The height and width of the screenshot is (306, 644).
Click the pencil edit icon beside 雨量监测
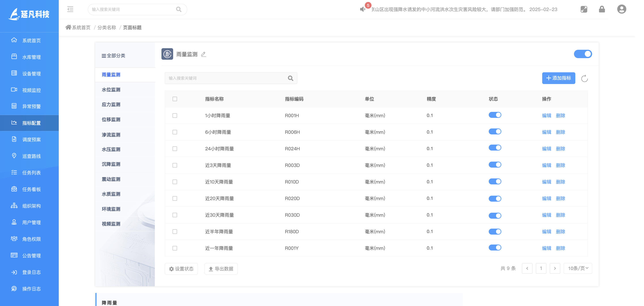[x=203, y=54]
